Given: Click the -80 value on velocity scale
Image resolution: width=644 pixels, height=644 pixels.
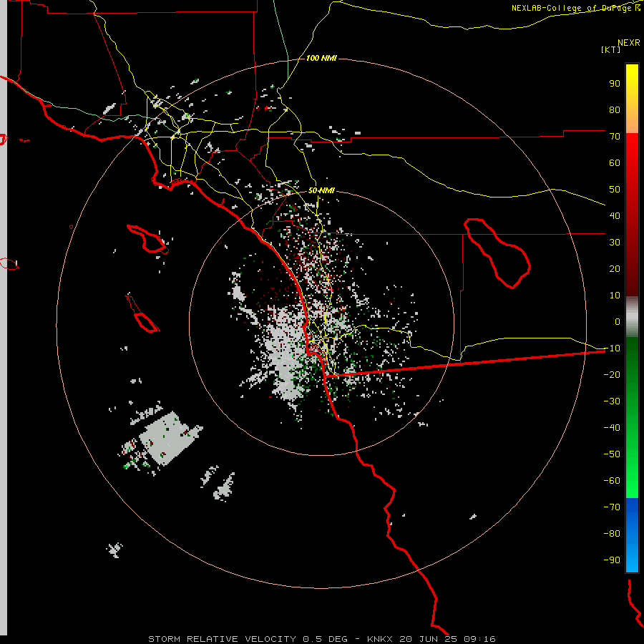Looking at the screenshot, I should [x=612, y=534].
